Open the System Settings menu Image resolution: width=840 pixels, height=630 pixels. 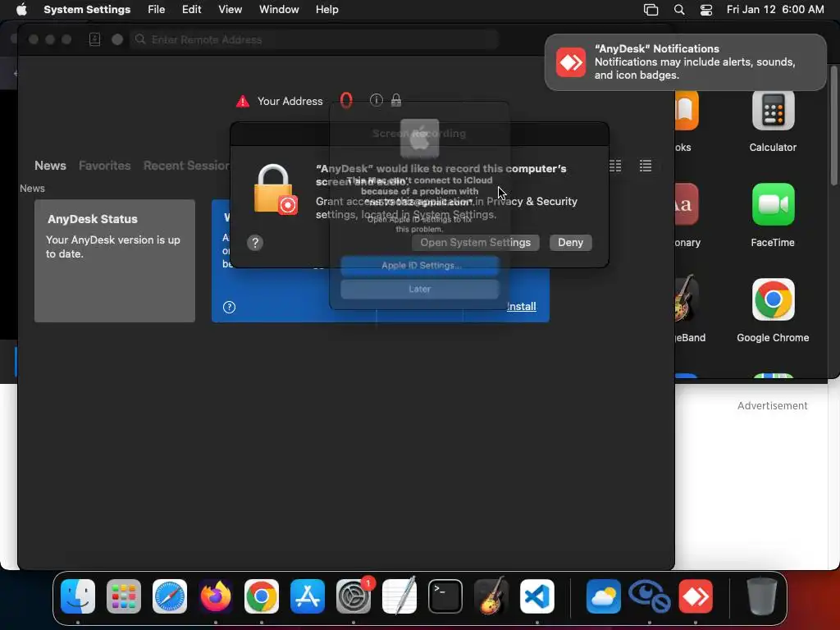87,10
